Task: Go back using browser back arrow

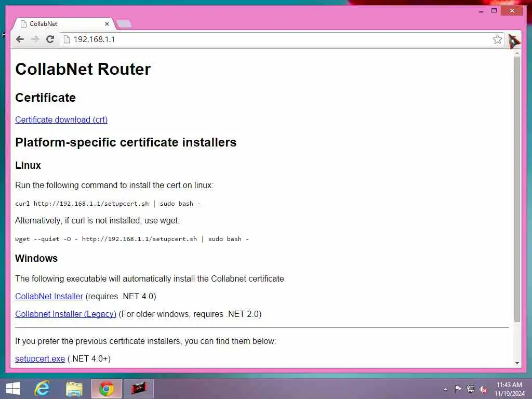Action: click(x=20, y=39)
